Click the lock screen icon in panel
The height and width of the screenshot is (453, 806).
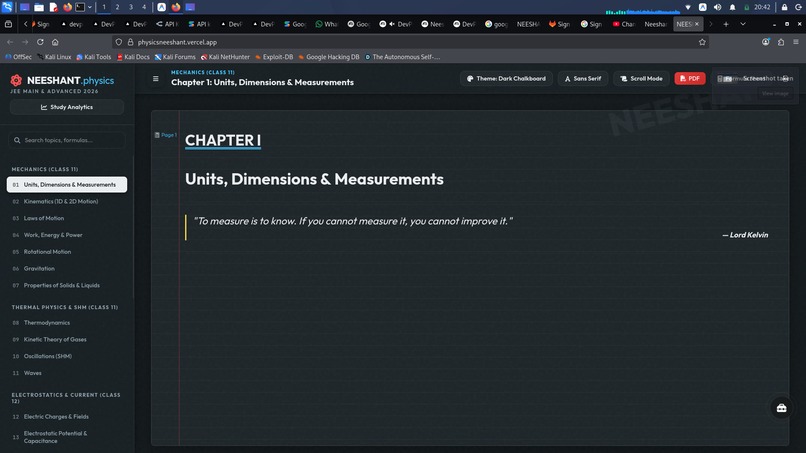click(x=784, y=7)
